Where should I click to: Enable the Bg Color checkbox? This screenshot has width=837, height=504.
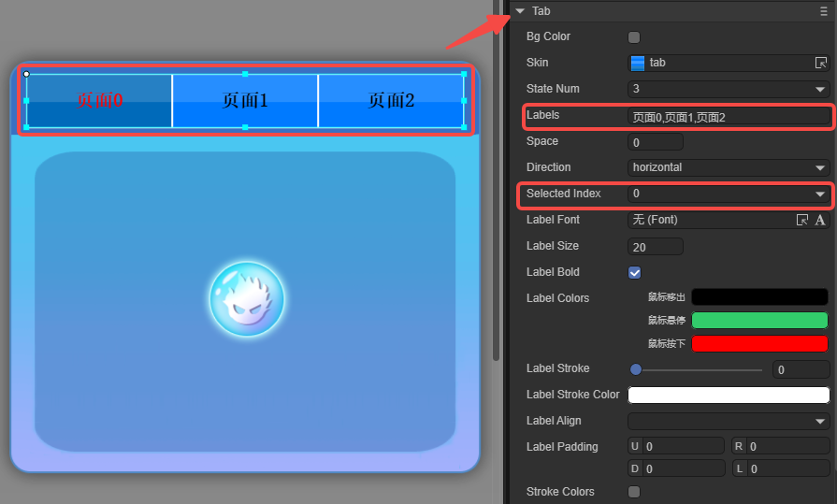(634, 37)
